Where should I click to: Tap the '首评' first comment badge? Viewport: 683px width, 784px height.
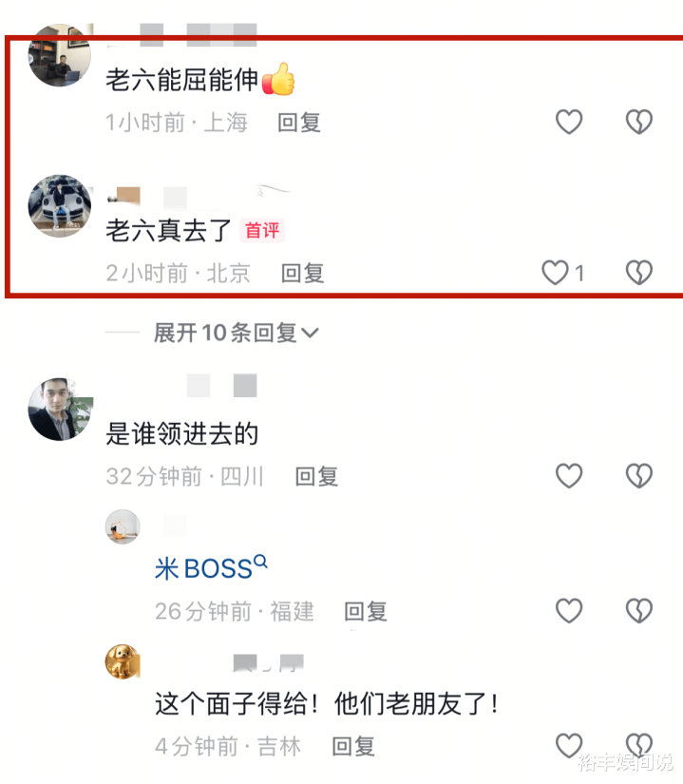pos(262,231)
